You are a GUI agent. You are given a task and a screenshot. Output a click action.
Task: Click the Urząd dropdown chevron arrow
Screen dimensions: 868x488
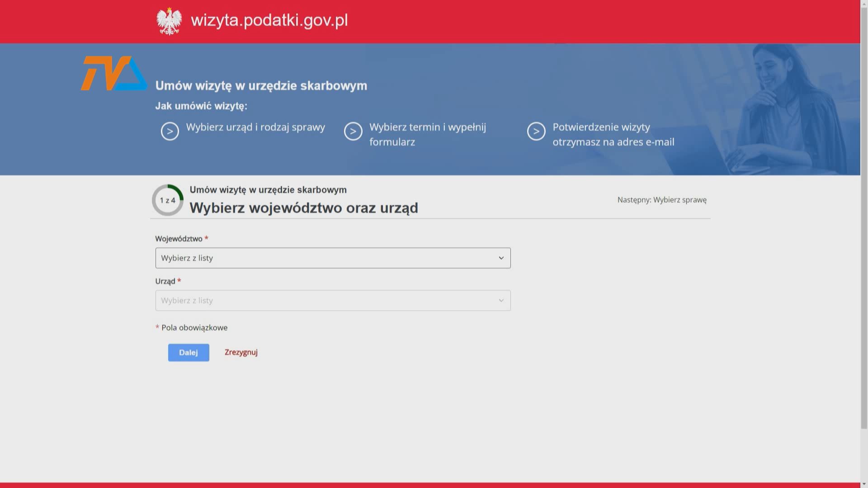point(501,300)
